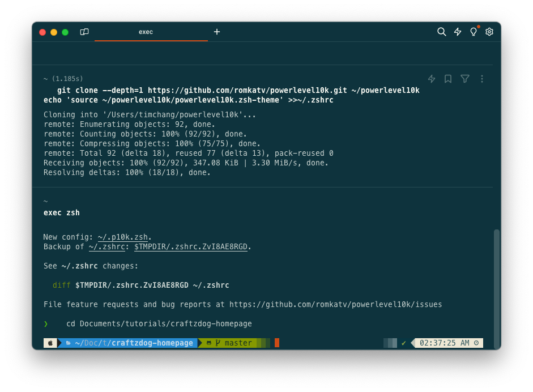Viewport: 533px width, 392px height.
Task: Bookmark the git clone command block
Action: (x=448, y=79)
